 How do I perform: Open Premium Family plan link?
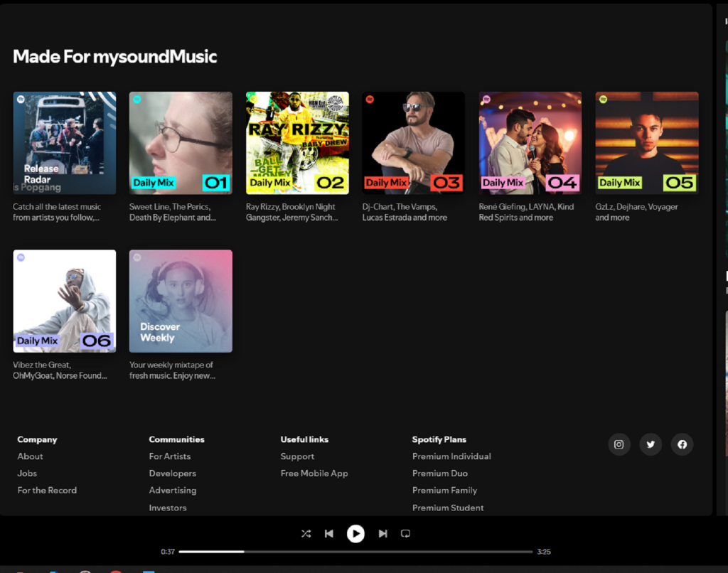pos(444,491)
